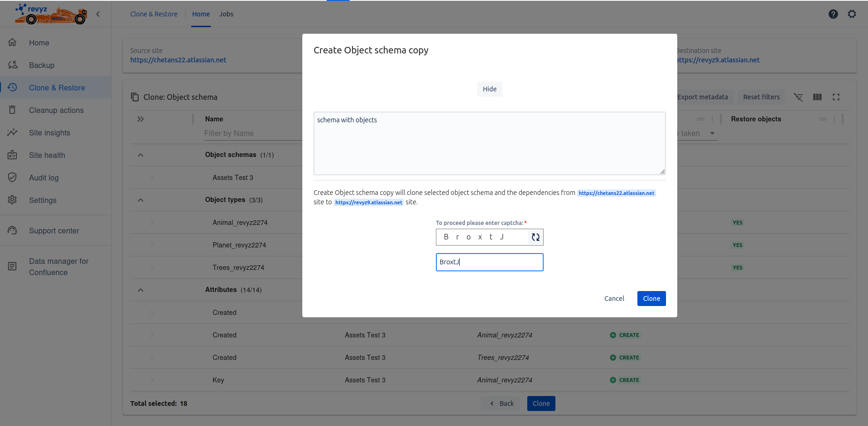Switch to the Jobs tab

click(226, 14)
